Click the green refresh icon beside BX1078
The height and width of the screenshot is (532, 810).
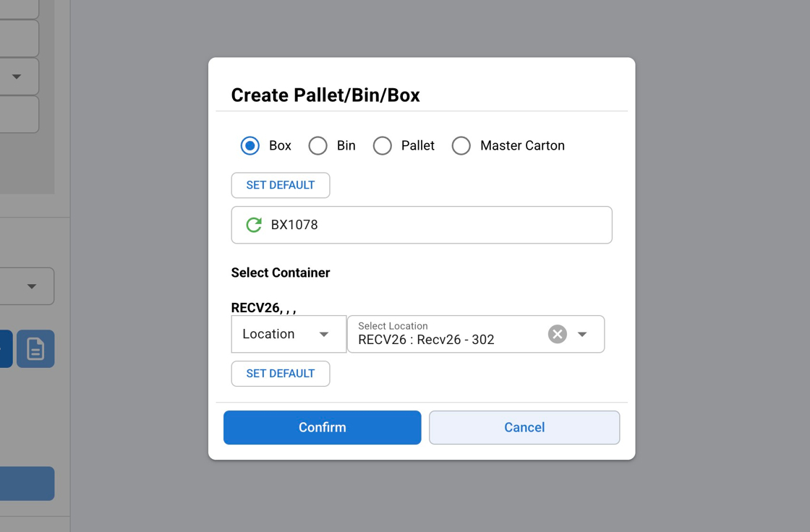point(254,225)
